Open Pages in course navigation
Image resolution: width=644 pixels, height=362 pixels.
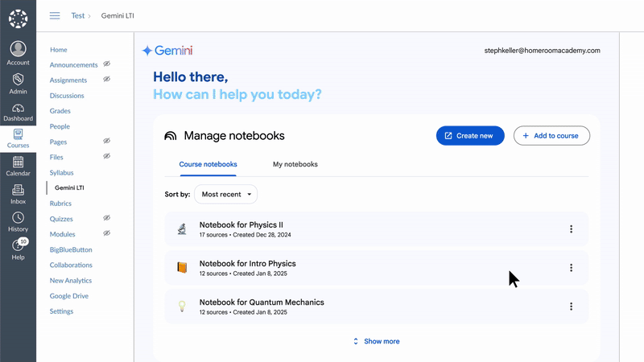coord(58,142)
